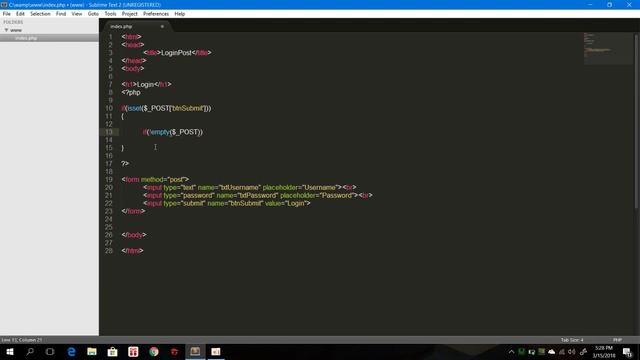The image size is (640, 360).
Task: Open the Project menu
Action: tap(129, 14)
